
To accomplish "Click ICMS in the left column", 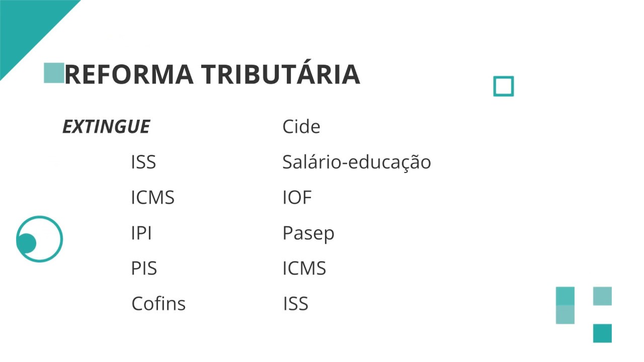I will pyautogui.click(x=152, y=198).
